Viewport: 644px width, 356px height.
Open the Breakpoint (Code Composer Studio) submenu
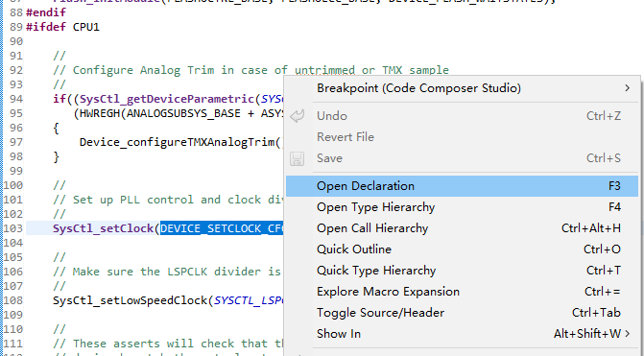click(x=462, y=88)
